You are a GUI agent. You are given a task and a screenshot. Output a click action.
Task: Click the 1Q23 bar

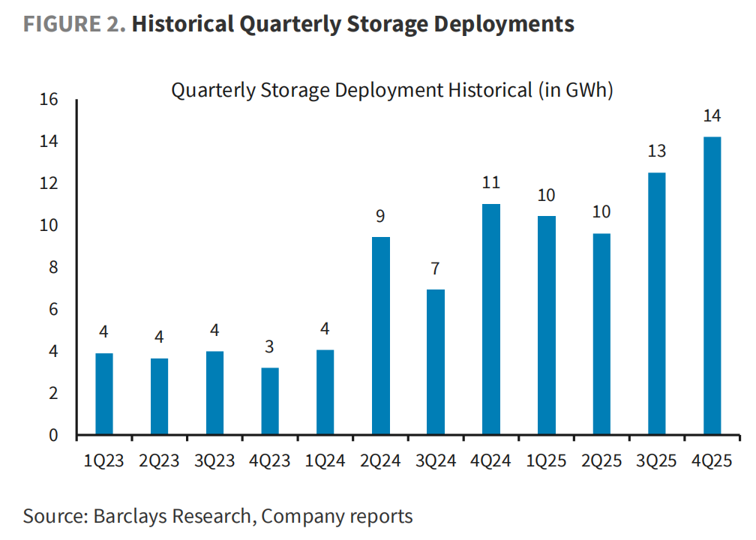click(x=104, y=394)
